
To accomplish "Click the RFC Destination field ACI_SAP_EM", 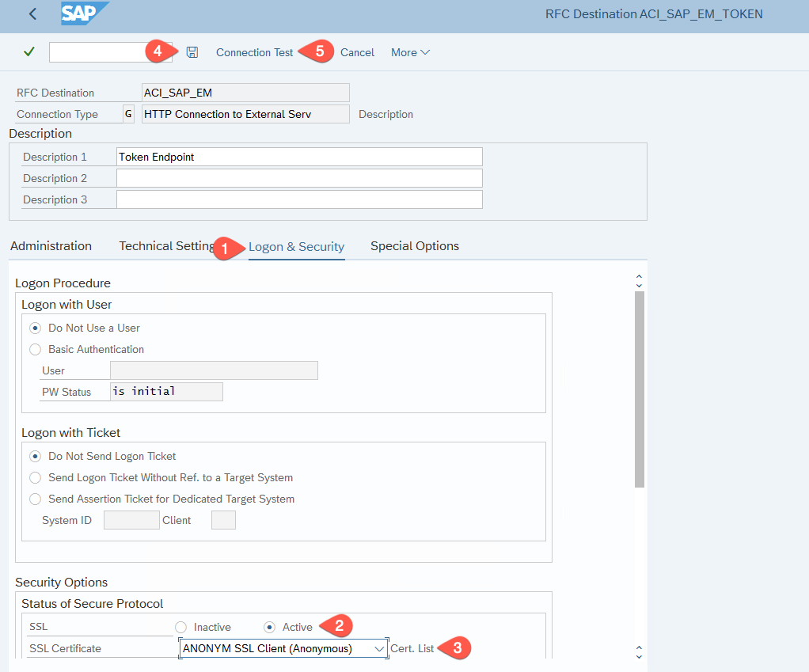I will click(245, 93).
